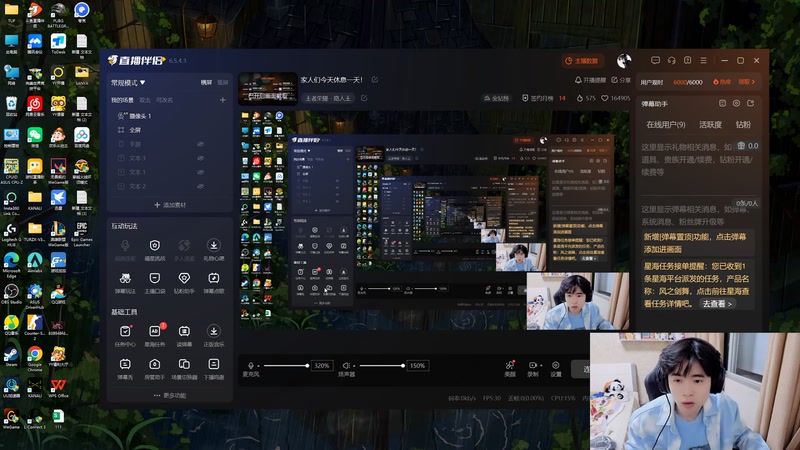Edit the stream title with pencil icon
This screenshot has width=800, height=450.
click(x=374, y=80)
